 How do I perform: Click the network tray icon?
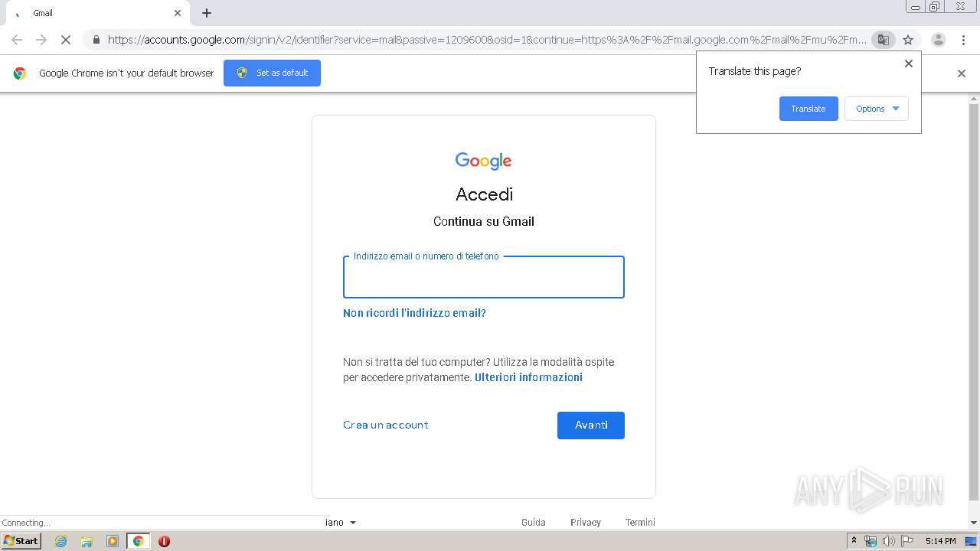pyautogui.click(x=871, y=541)
